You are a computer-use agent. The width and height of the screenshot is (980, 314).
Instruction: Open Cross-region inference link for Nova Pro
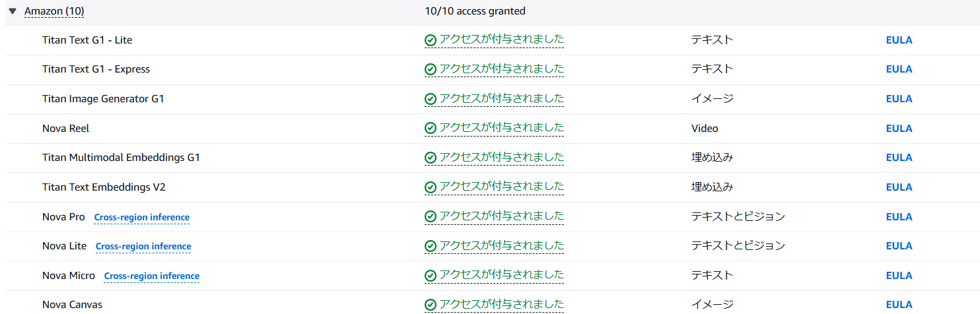click(x=142, y=218)
